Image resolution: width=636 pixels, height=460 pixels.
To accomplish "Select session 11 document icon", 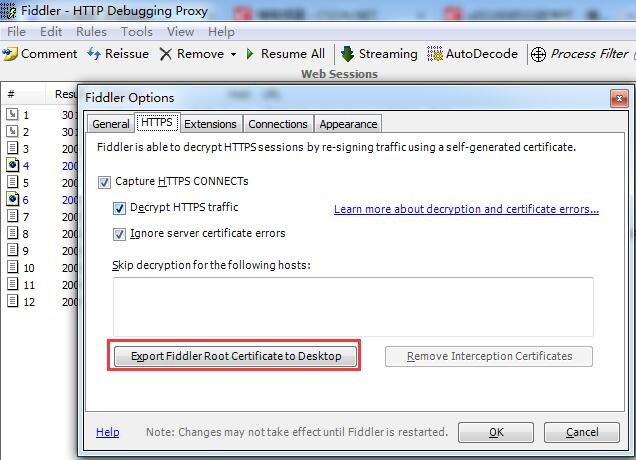I will 13,284.
